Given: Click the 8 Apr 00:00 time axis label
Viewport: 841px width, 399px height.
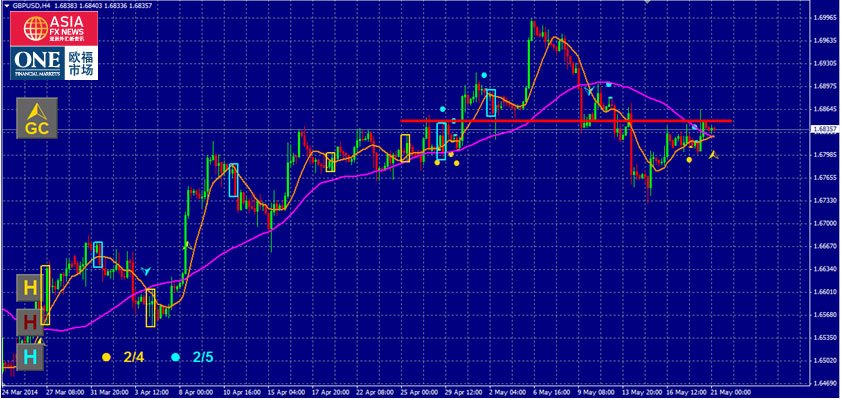Looking at the screenshot, I should point(188,392).
